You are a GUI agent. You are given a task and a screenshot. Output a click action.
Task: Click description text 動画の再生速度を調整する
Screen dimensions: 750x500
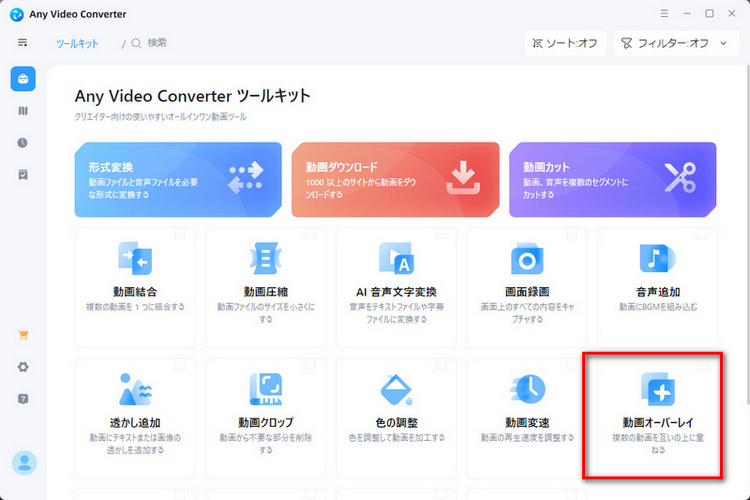point(527,437)
